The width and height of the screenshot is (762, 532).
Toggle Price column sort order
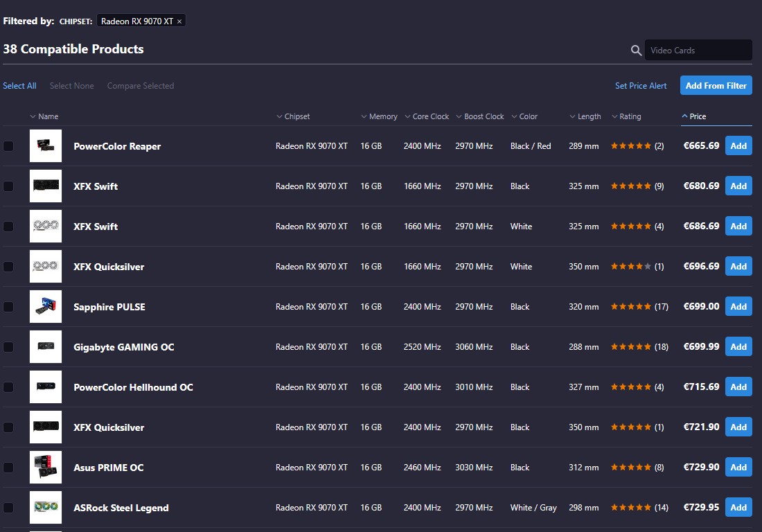(x=694, y=116)
